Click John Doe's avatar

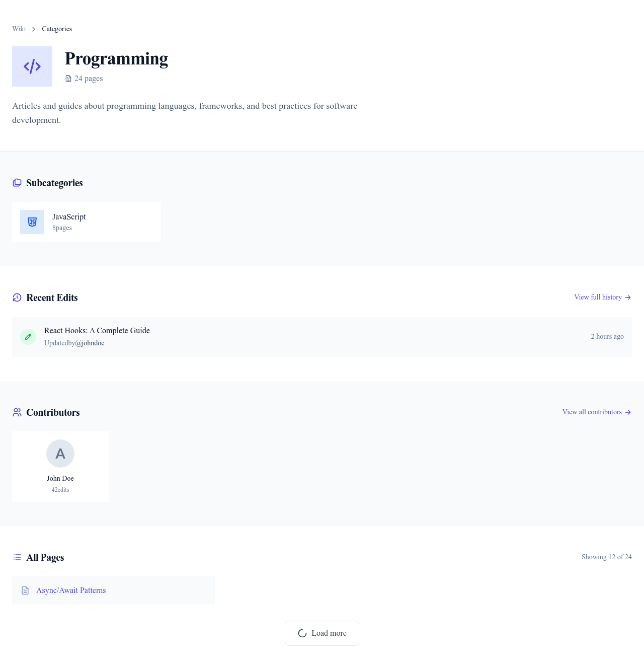(60, 454)
